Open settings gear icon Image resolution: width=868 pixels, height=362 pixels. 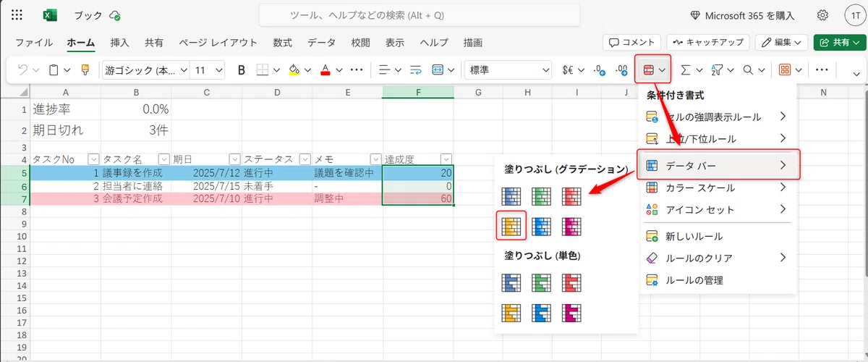click(822, 15)
